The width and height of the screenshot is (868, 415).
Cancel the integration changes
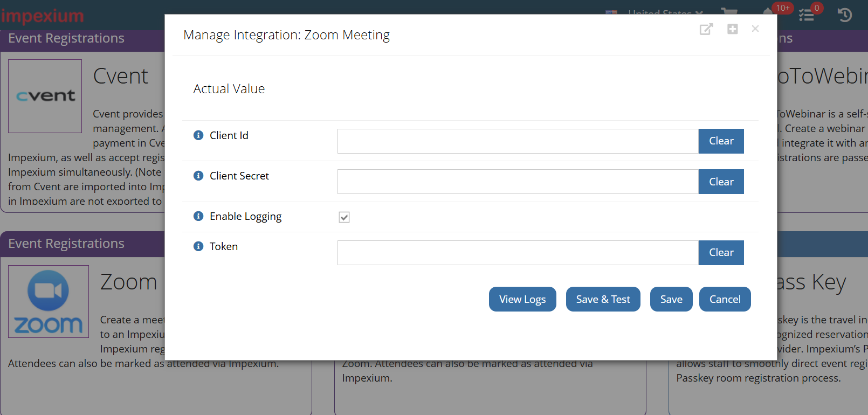[x=725, y=299]
